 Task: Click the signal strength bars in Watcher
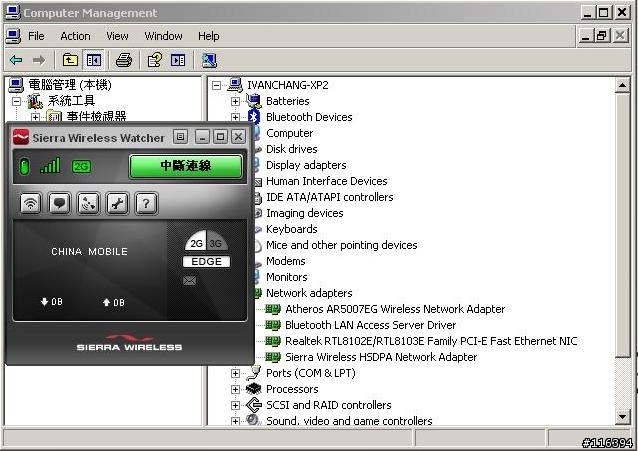click(50, 165)
